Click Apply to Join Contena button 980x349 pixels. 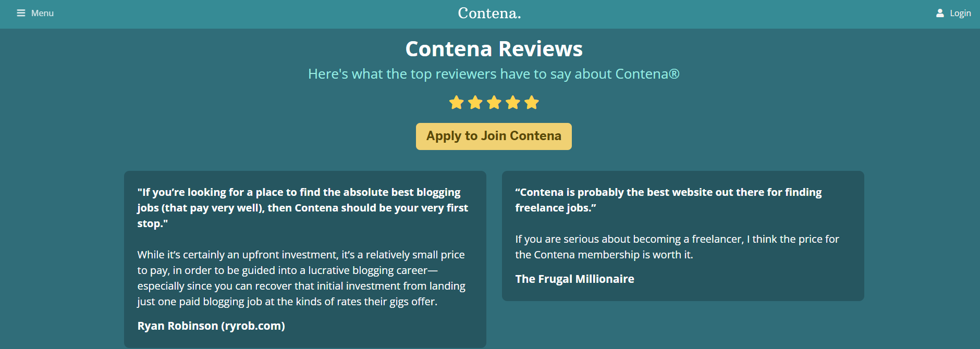coord(494,136)
